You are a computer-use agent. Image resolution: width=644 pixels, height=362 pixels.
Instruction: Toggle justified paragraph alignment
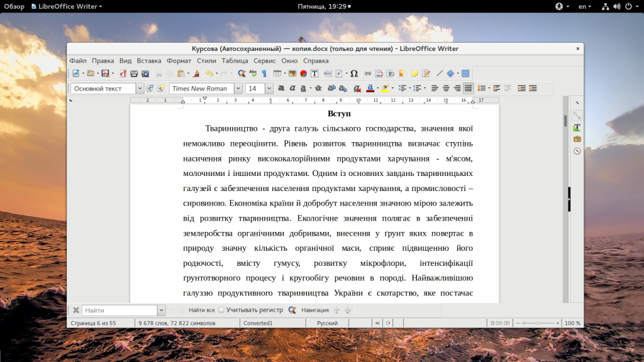pyautogui.click(x=468, y=89)
